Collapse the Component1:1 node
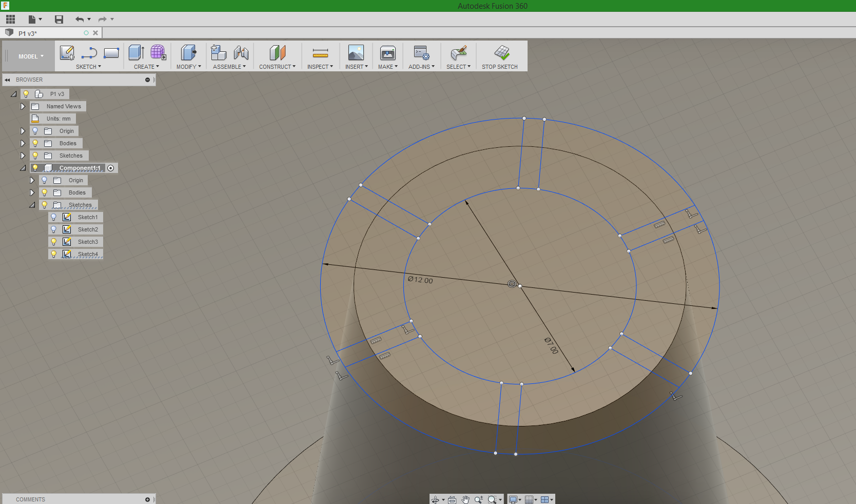The image size is (856, 504). 23,168
